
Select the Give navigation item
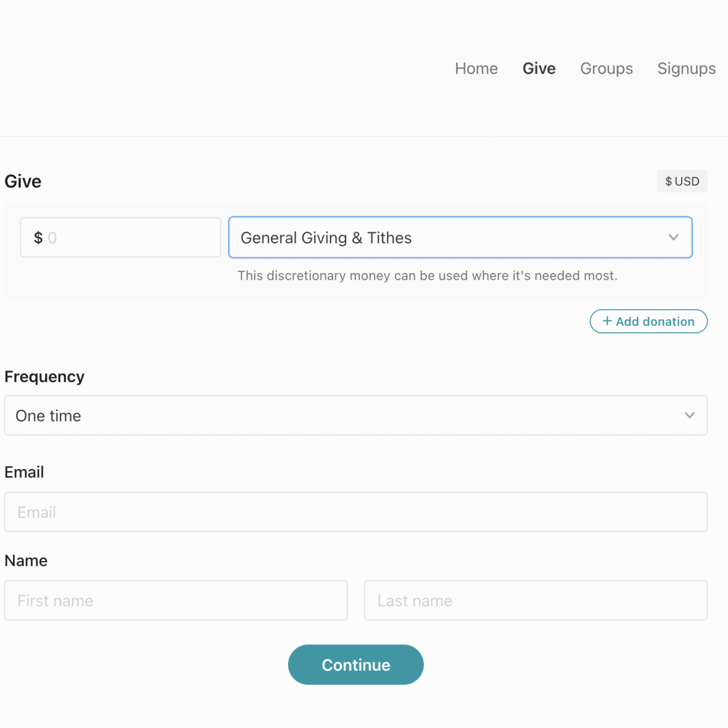coord(539,69)
